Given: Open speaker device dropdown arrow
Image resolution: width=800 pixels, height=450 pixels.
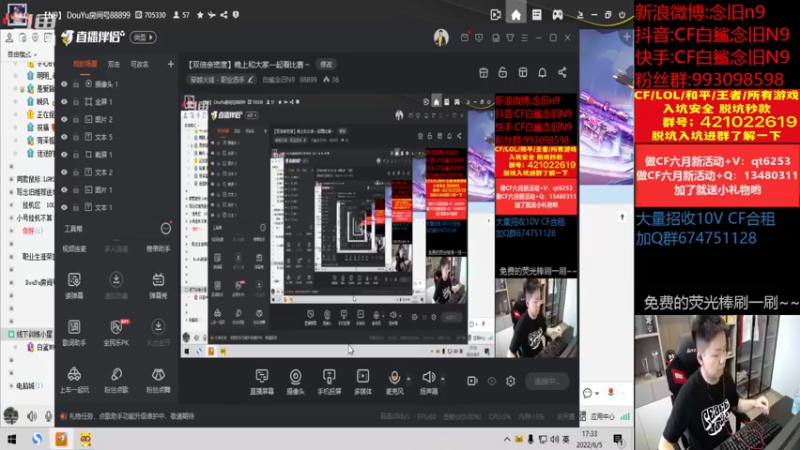Looking at the screenshot, I should pyautogui.click(x=442, y=379).
